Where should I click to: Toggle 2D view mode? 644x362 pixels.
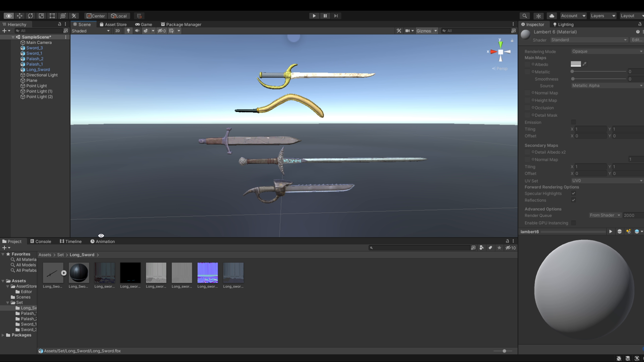(x=117, y=31)
